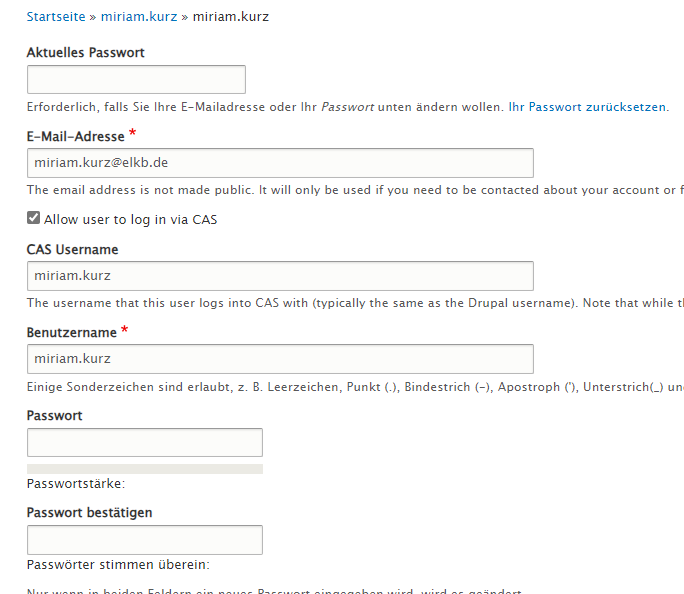Screen dimensions: 684x594
Task: Click the 'Benutzername' field label
Action: [72, 333]
